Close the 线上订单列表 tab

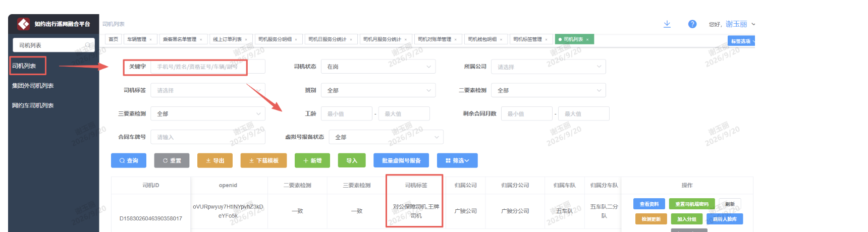pyautogui.click(x=246, y=39)
